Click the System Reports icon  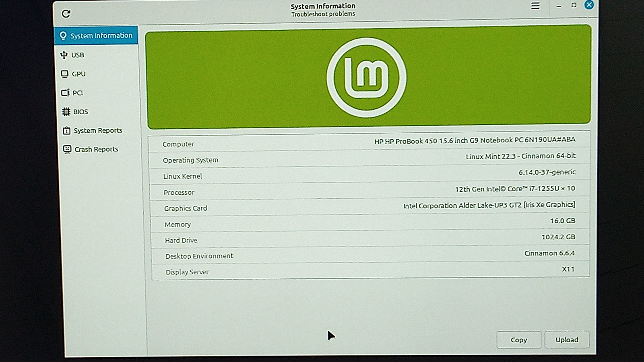pos(66,131)
